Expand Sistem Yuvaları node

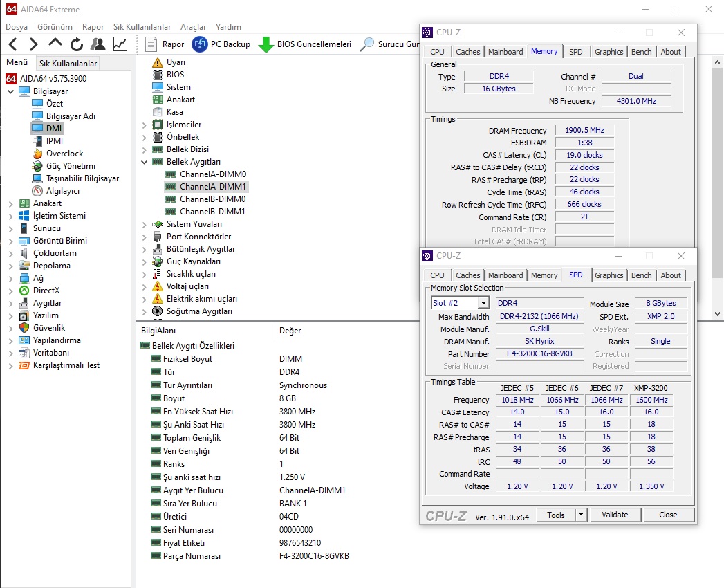[x=144, y=225]
